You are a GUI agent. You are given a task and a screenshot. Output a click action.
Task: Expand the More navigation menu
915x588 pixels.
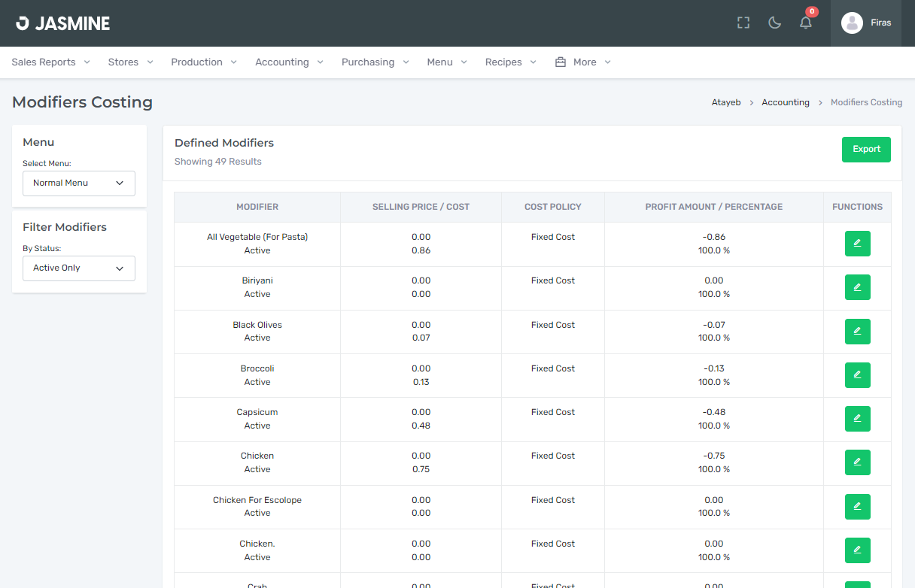click(583, 62)
